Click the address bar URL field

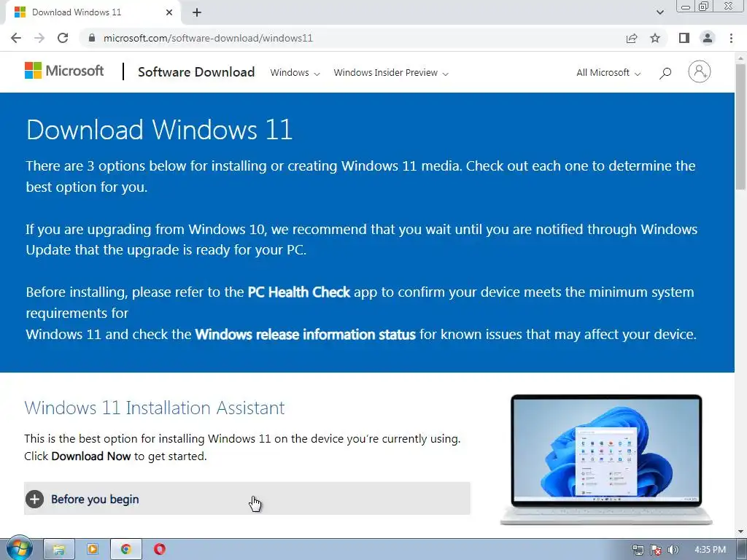[x=352, y=38]
